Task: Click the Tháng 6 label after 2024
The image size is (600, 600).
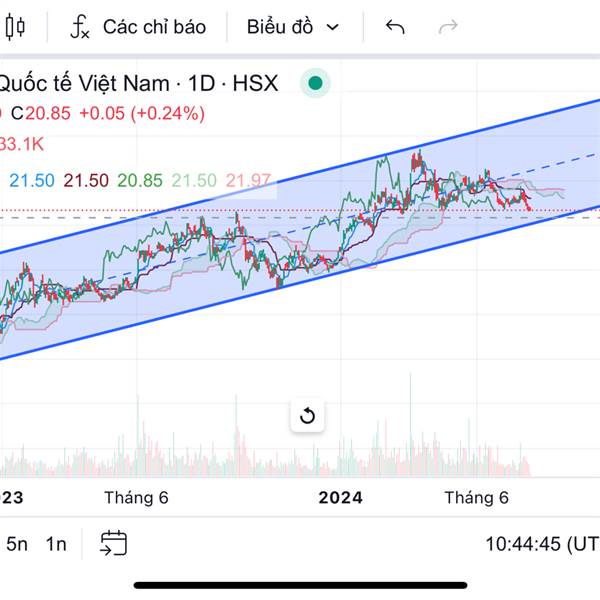Action: (477, 498)
